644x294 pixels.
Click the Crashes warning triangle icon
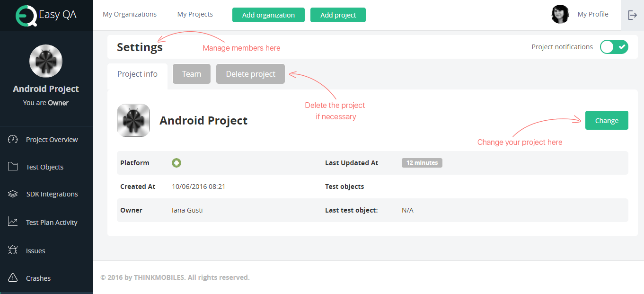13,278
